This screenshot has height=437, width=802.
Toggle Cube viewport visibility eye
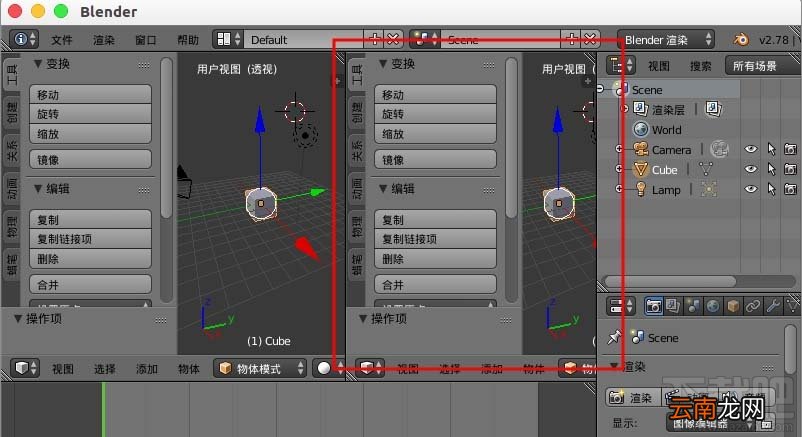tap(750, 169)
